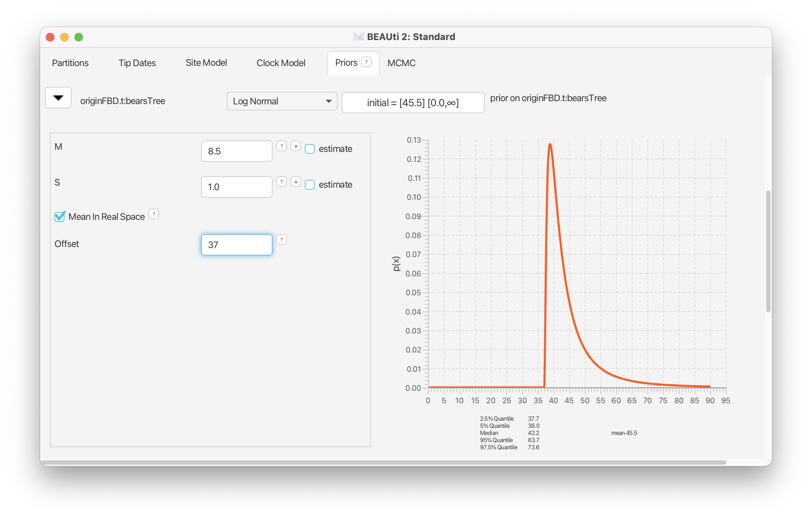The width and height of the screenshot is (812, 519).
Task: Click the BEAUti title bar app icon
Action: [x=358, y=36]
